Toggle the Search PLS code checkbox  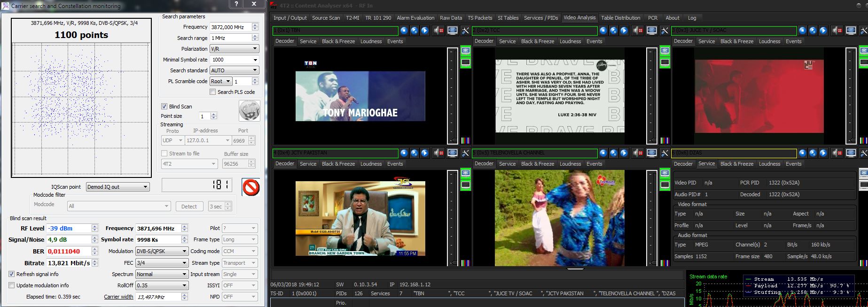pos(212,92)
